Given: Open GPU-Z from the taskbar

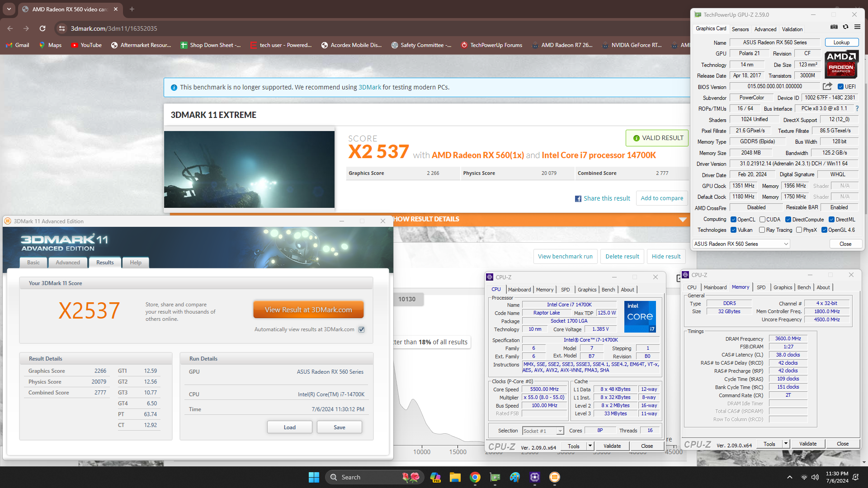Looking at the screenshot, I should click(x=495, y=477).
